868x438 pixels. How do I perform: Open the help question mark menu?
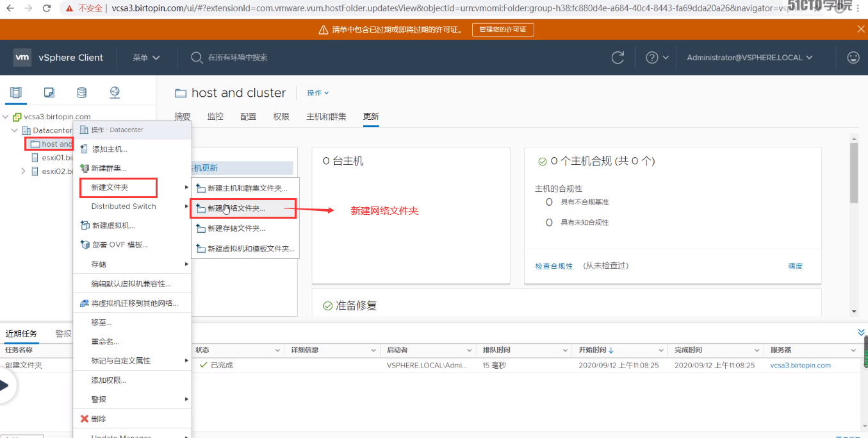tap(657, 57)
